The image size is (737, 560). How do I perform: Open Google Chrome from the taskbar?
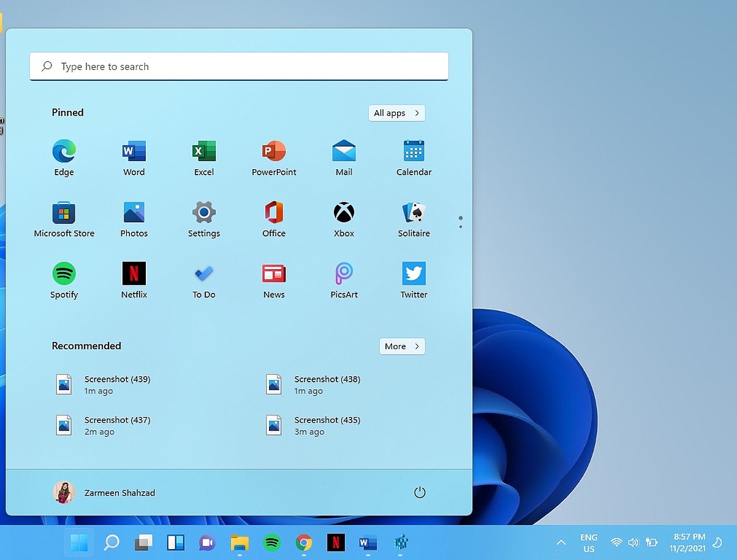(303, 543)
